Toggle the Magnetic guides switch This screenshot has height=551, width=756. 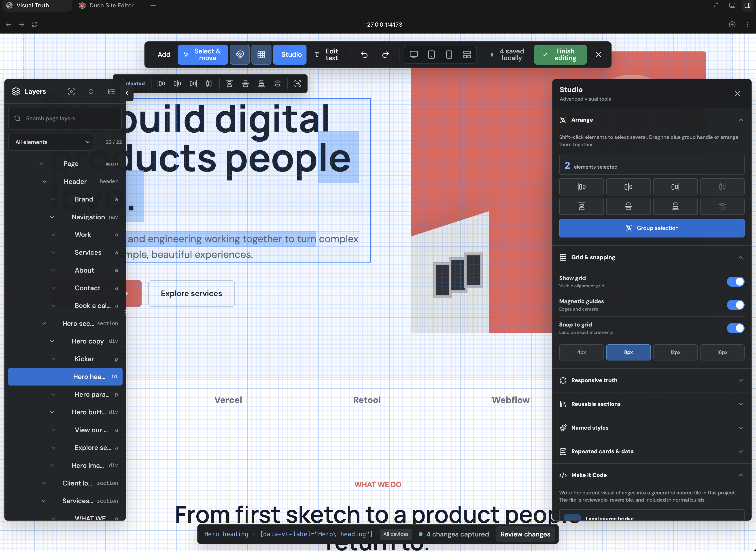735,305
